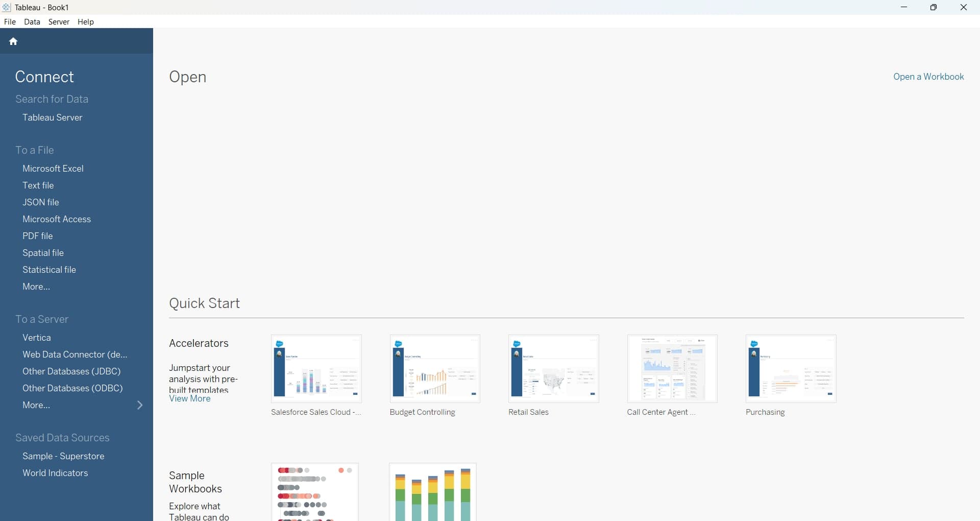Open Purchasing accelerator thumbnail

[791, 369]
